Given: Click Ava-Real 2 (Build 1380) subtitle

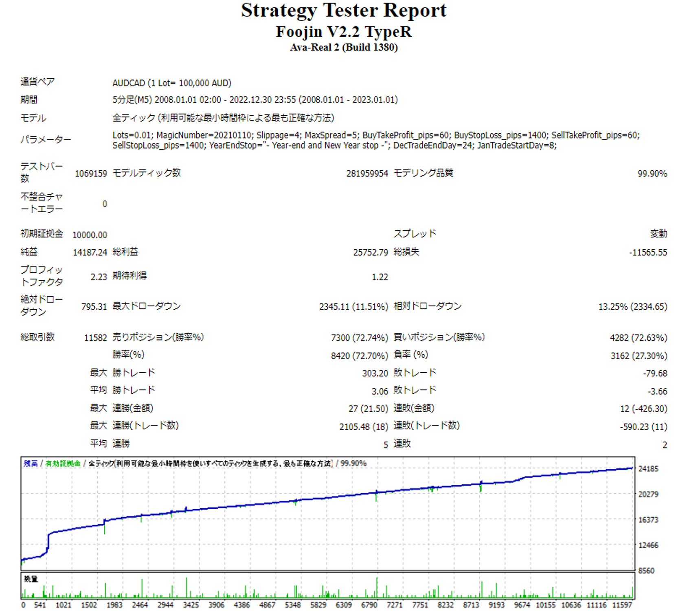Looking at the screenshot, I should [x=344, y=48].
